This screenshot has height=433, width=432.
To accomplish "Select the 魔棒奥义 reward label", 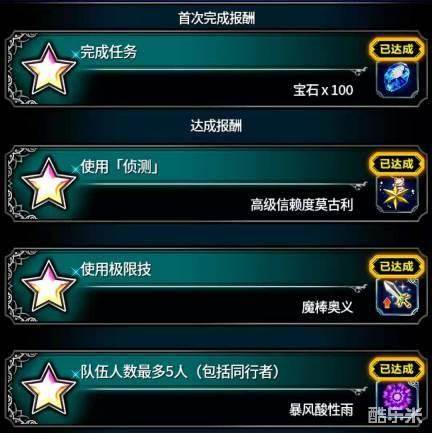I will [327, 307].
